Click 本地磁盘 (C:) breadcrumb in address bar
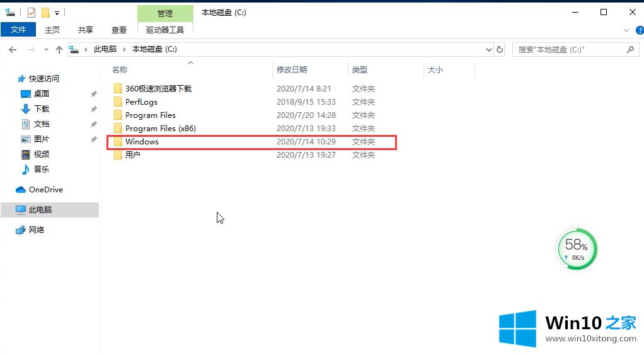 (154, 49)
